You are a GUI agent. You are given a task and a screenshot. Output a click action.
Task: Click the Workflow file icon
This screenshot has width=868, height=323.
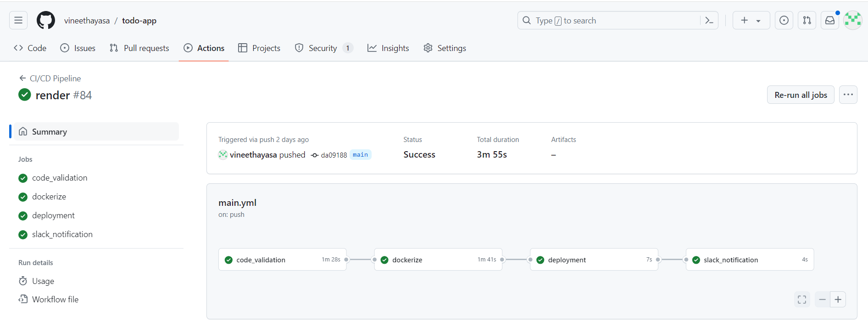[23, 299]
